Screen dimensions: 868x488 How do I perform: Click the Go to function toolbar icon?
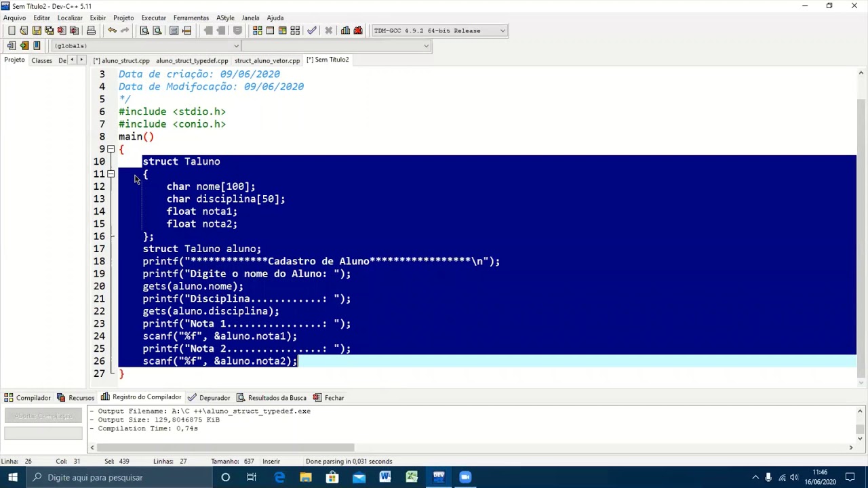[x=174, y=30]
